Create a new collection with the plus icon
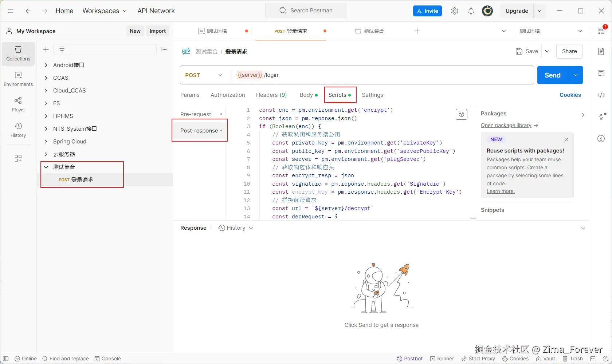612x364 pixels. (46, 50)
